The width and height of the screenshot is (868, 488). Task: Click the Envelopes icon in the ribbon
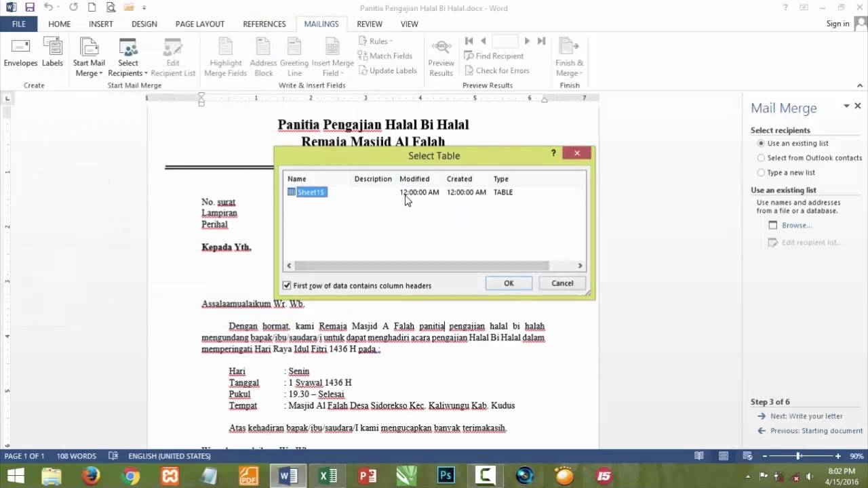(x=20, y=53)
